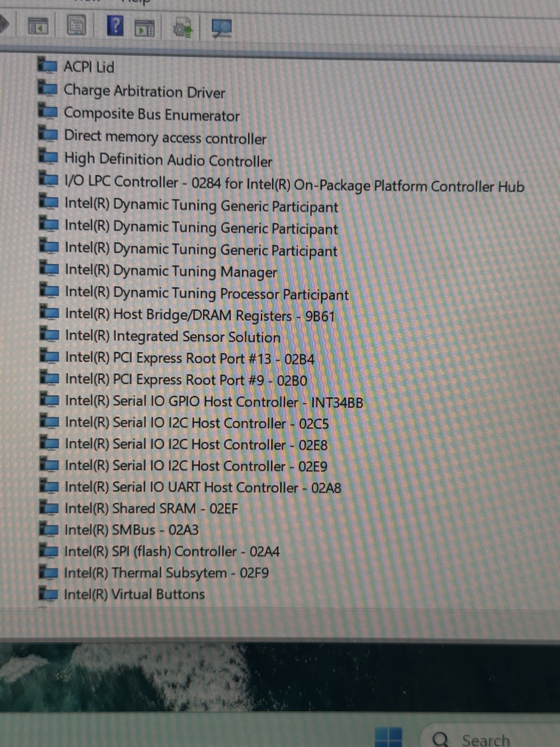The height and width of the screenshot is (747, 560).
Task: Click icon beside PCI Express Root Port #13
Action: tap(49, 356)
